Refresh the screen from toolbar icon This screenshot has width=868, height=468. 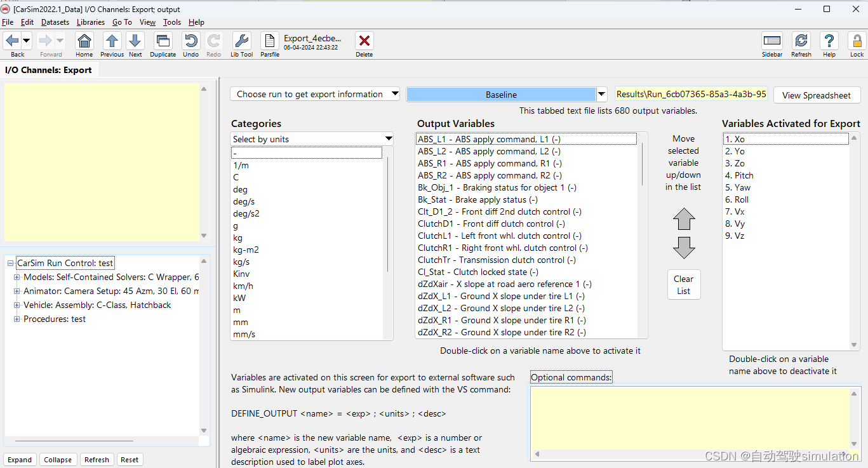click(801, 41)
